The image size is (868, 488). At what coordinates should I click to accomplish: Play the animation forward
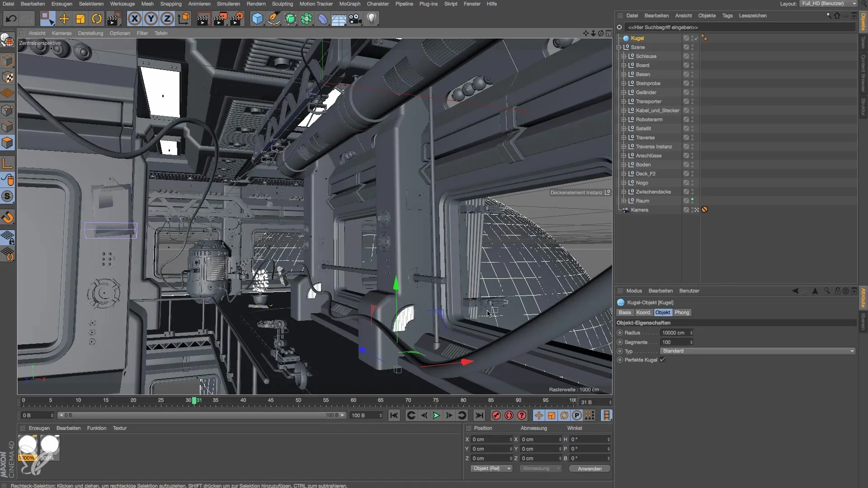click(x=436, y=415)
